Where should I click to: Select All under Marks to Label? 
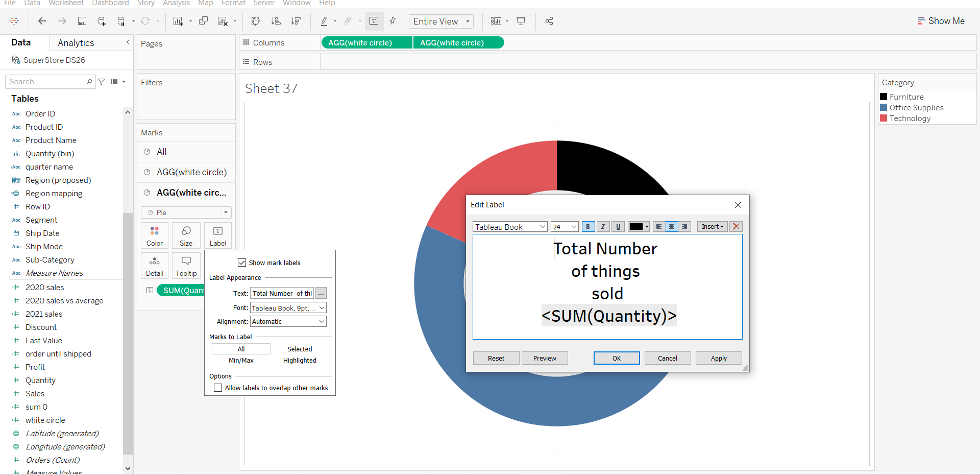[x=241, y=349]
